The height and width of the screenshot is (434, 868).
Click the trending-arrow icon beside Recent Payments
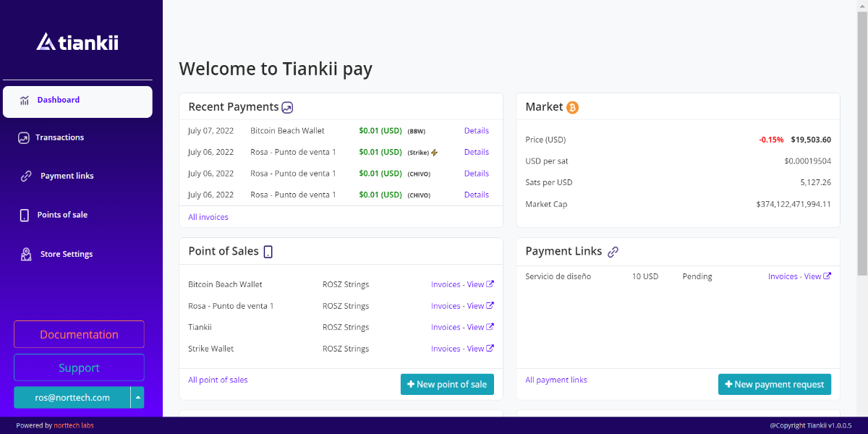[288, 106]
